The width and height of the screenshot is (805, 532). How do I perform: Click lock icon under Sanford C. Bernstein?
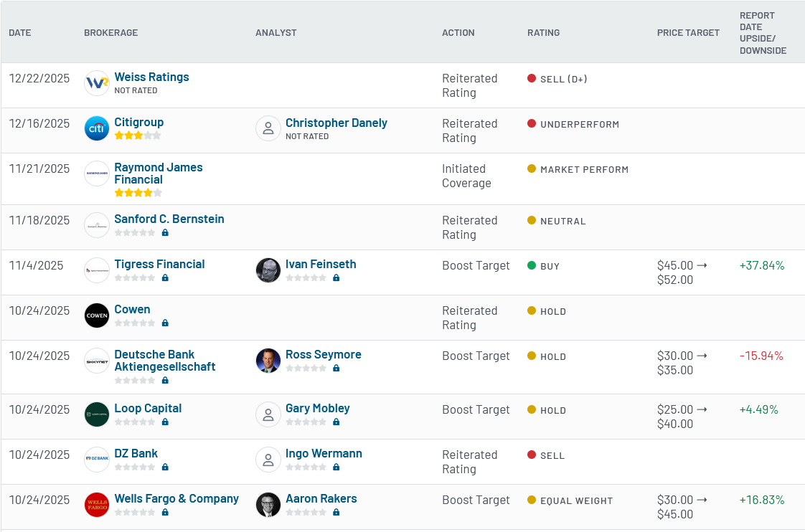coord(165,232)
